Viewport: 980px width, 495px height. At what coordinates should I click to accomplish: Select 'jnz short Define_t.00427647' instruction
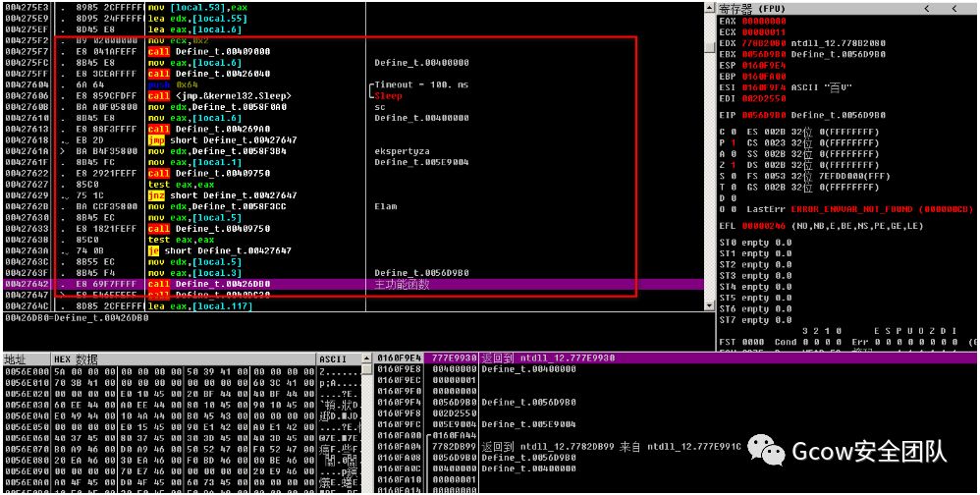223,195
